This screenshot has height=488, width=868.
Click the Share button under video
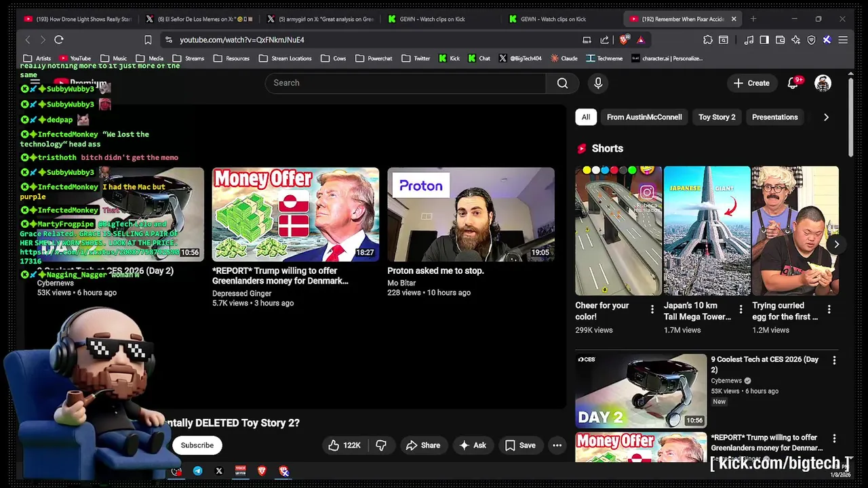coord(423,445)
